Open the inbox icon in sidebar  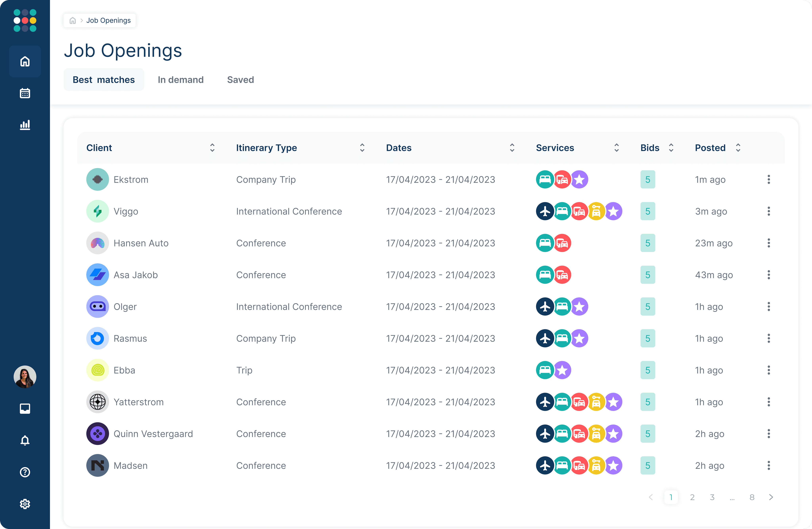pyautogui.click(x=25, y=408)
